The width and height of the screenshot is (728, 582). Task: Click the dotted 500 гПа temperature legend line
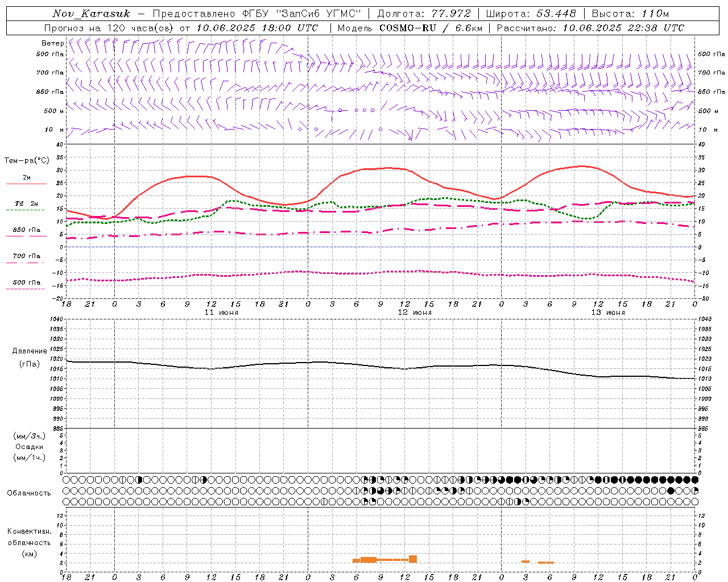(25, 289)
